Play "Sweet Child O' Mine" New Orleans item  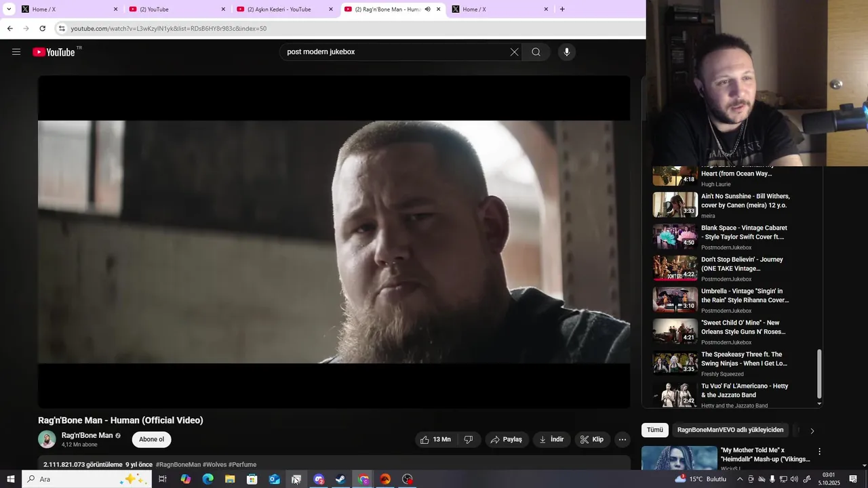[731, 331]
